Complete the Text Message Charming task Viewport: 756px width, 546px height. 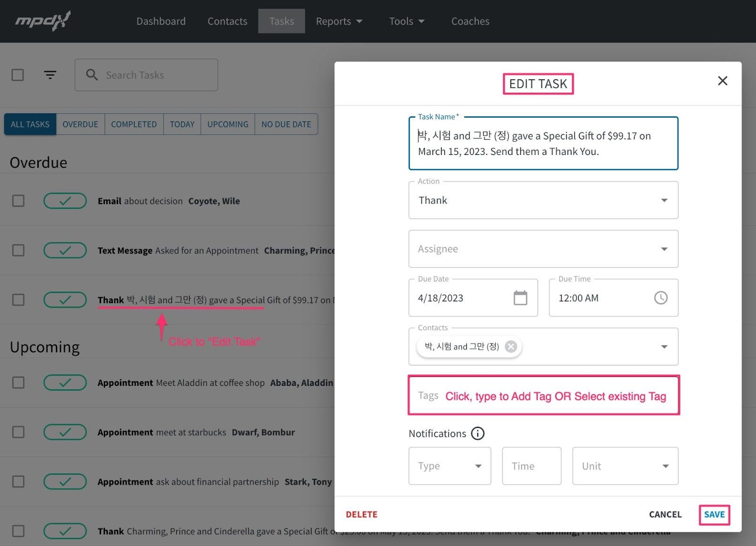pyautogui.click(x=65, y=250)
